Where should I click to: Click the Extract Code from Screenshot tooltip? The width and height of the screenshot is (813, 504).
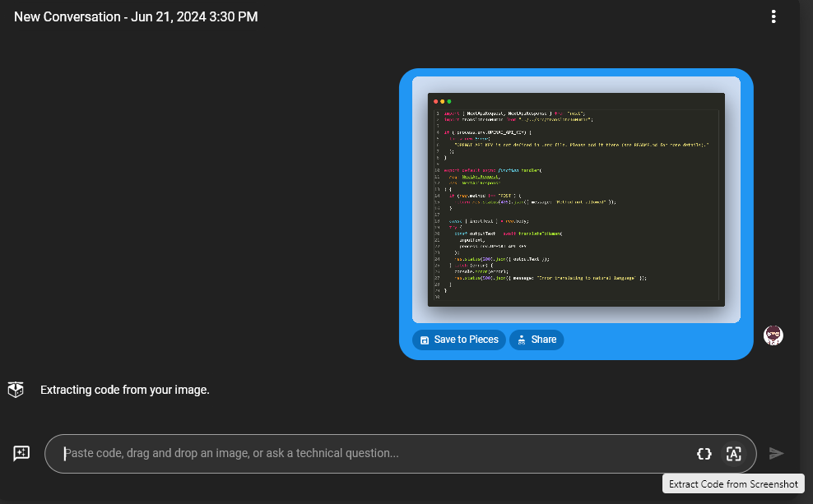[x=732, y=483]
